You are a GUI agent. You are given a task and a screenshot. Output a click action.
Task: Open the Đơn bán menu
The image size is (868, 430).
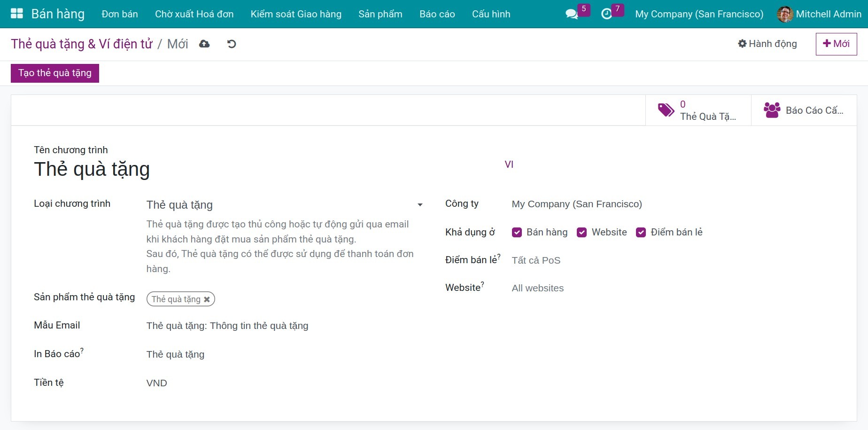[x=120, y=14]
